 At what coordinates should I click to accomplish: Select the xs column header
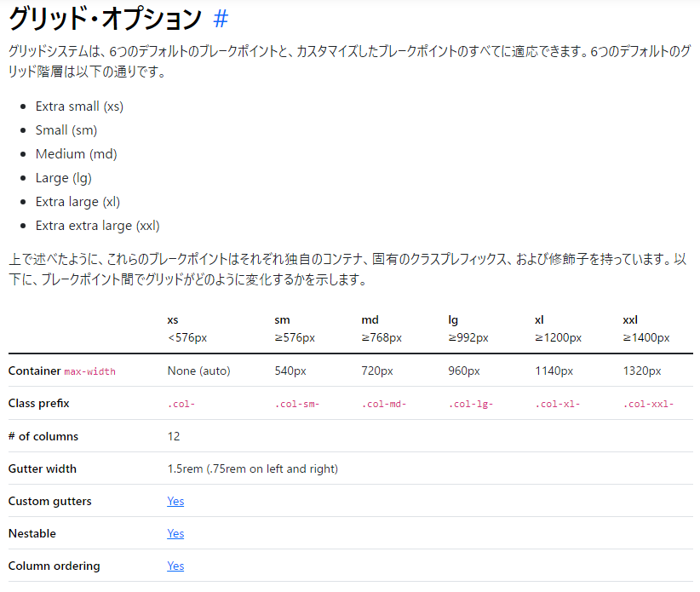[x=173, y=319]
